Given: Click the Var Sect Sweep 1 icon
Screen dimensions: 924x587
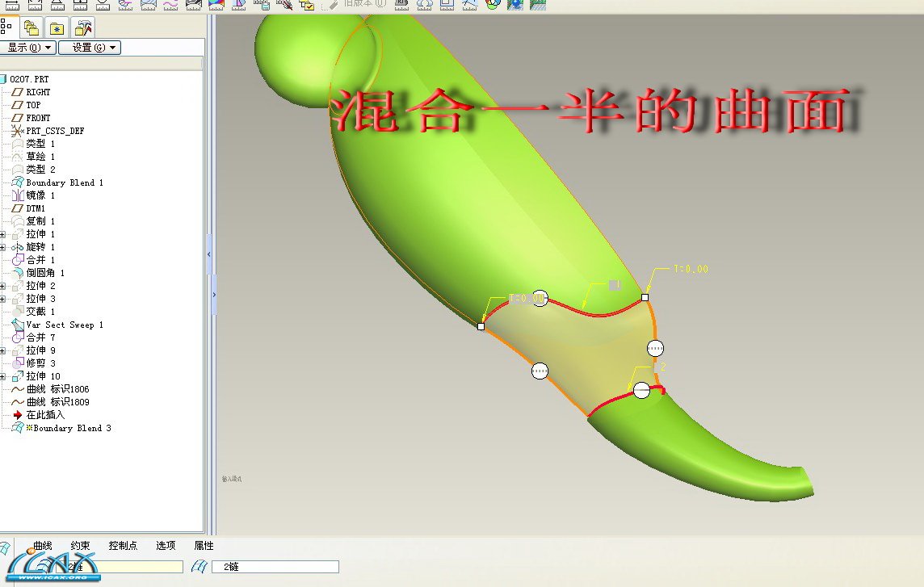Looking at the screenshot, I should 18,325.
